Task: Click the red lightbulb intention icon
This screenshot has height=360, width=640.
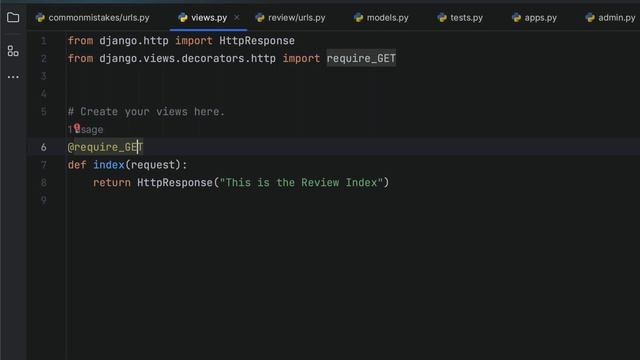Action: pos(77,128)
